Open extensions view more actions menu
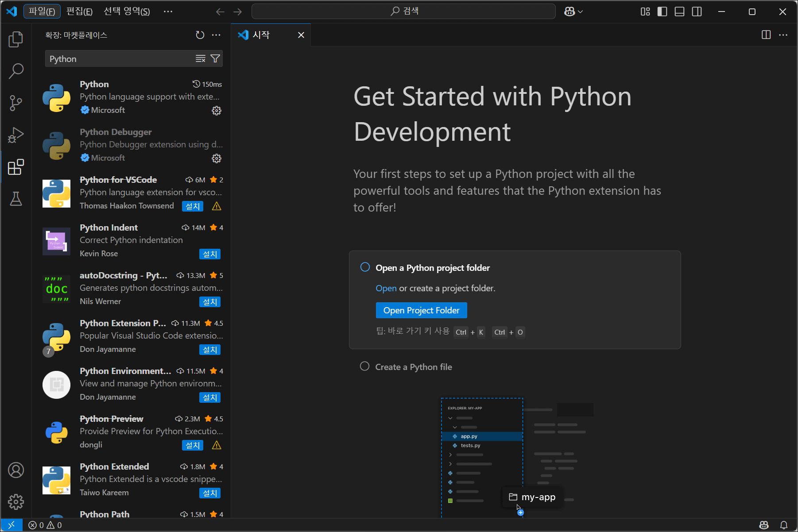The height and width of the screenshot is (532, 798). (216, 35)
